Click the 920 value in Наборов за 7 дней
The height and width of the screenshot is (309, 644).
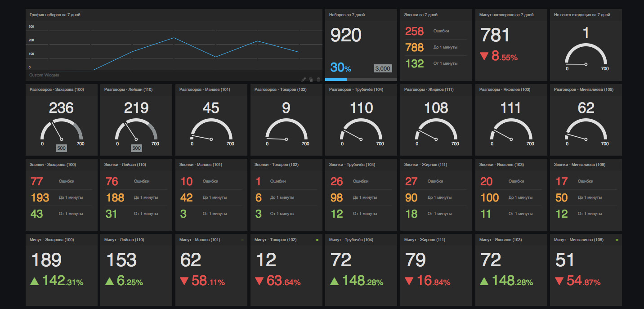(346, 35)
